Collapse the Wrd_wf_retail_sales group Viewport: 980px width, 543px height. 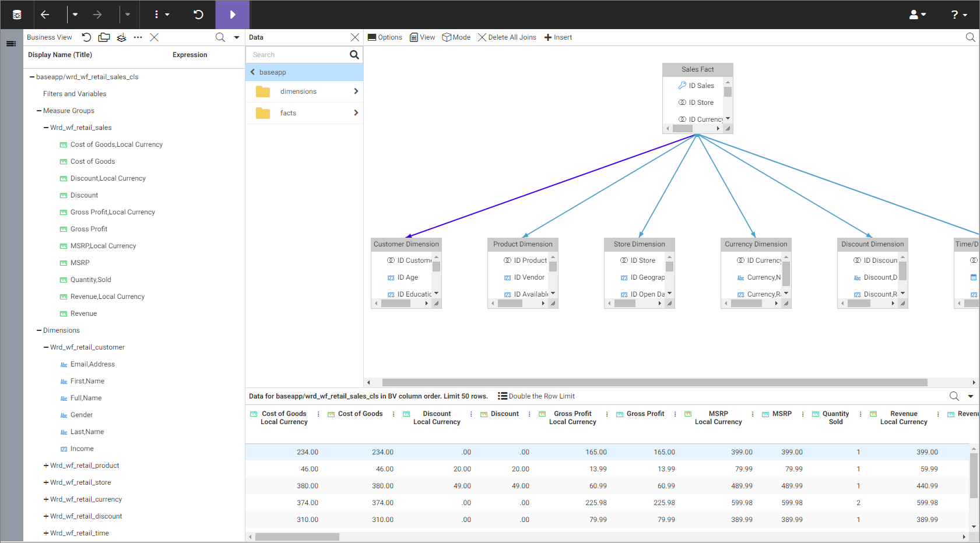[x=46, y=128]
